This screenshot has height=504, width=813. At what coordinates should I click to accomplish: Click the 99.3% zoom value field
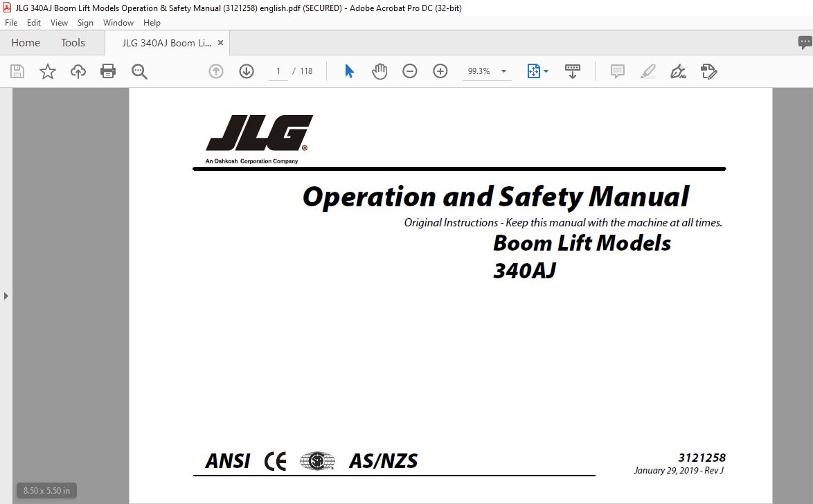coord(479,71)
